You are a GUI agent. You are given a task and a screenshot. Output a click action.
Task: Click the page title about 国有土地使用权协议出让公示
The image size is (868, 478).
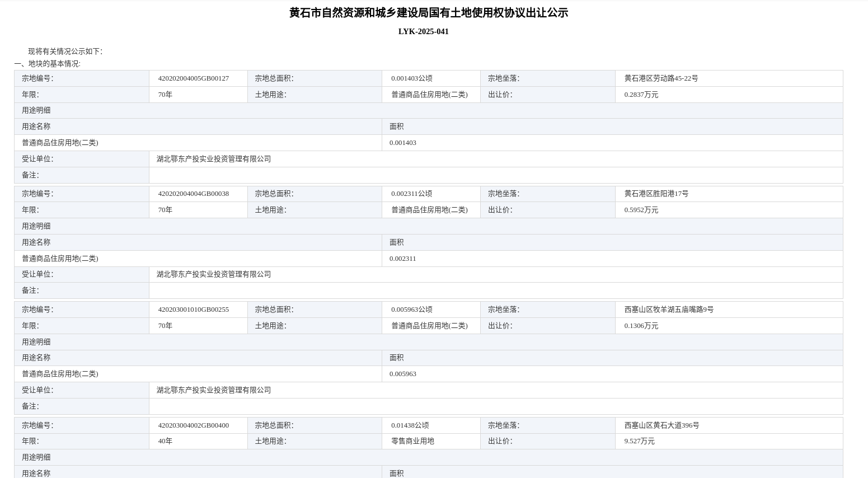click(x=428, y=13)
